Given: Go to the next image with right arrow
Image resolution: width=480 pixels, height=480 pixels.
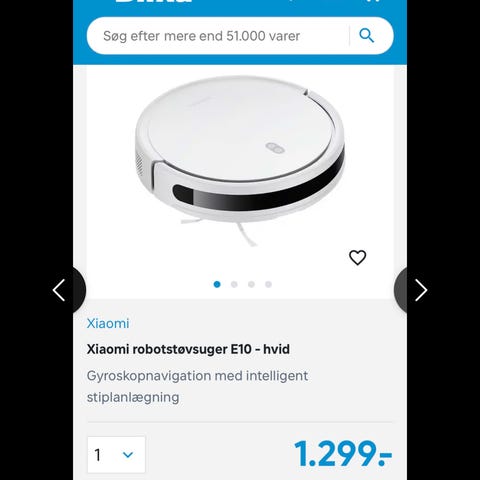Looking at the screenshot, I should [421, 290].
